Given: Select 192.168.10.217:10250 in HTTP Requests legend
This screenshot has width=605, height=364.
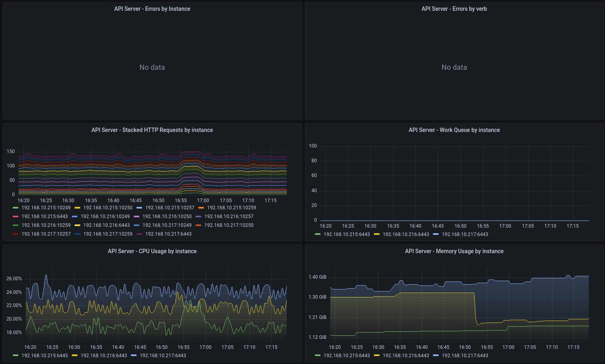Looking at the screenshot, I should [x=229, y=225].
